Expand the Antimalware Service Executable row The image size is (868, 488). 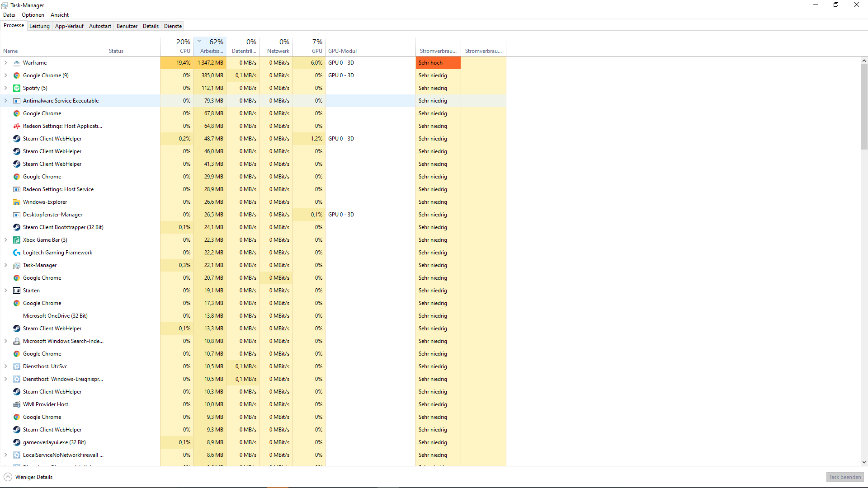(x=5, y=101)
